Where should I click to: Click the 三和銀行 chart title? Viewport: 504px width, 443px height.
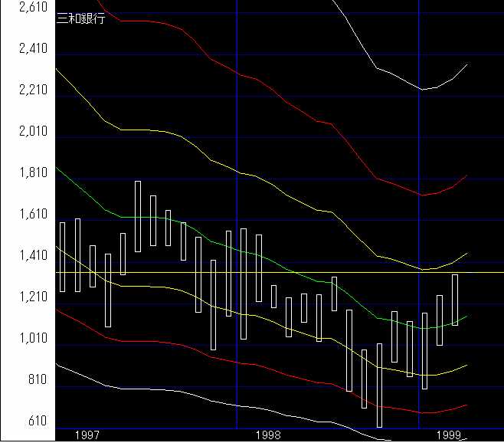coord(81,19)
